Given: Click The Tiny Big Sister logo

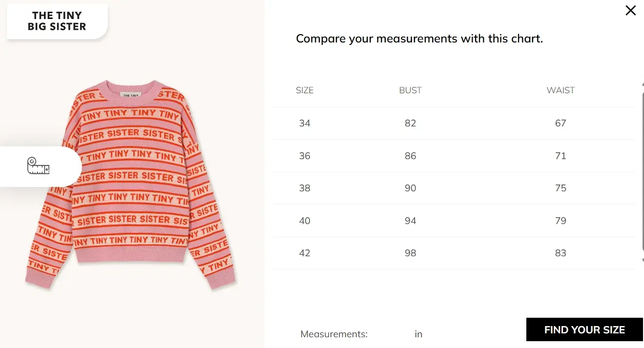Looking at the screenshot, I should tap(57, 21).
